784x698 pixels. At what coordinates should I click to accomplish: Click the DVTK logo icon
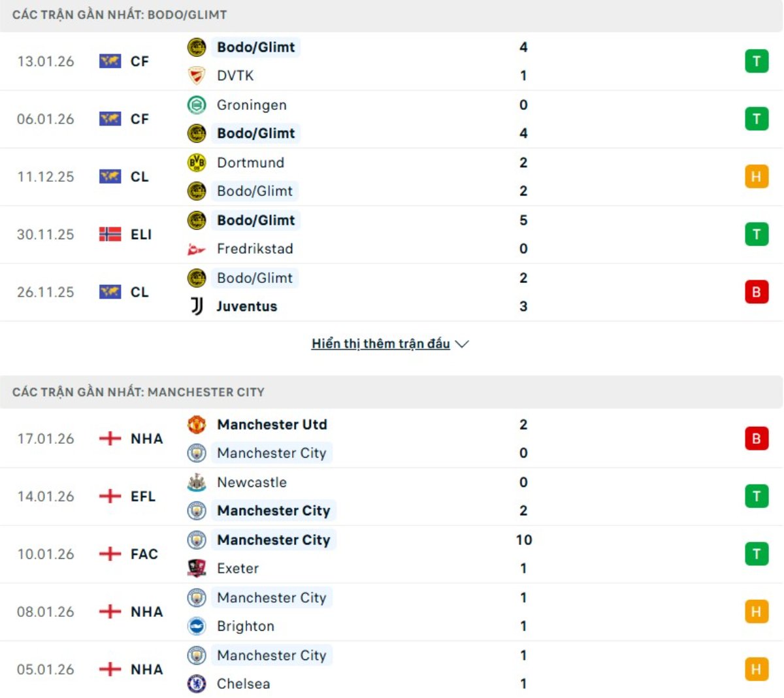(x=197, y=76)
